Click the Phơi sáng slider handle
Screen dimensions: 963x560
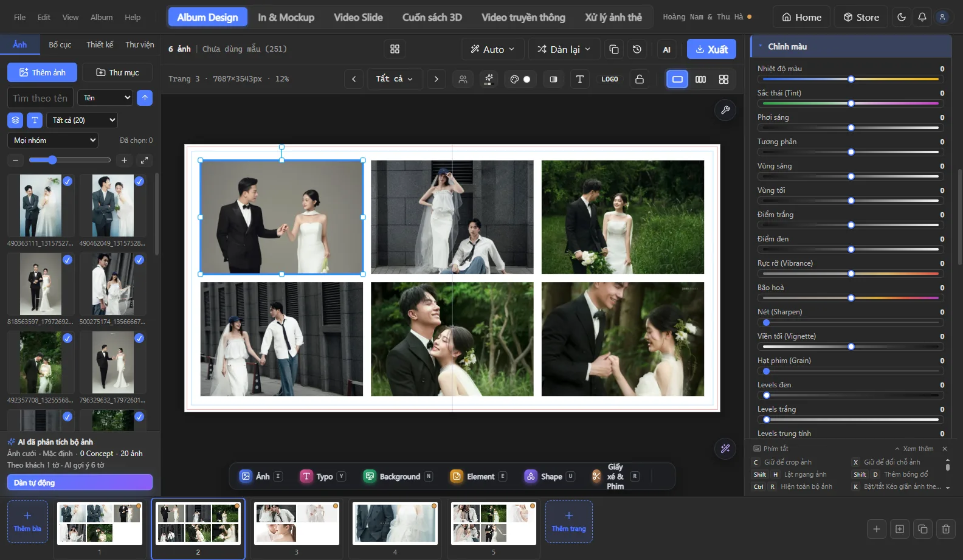(851, 128)
